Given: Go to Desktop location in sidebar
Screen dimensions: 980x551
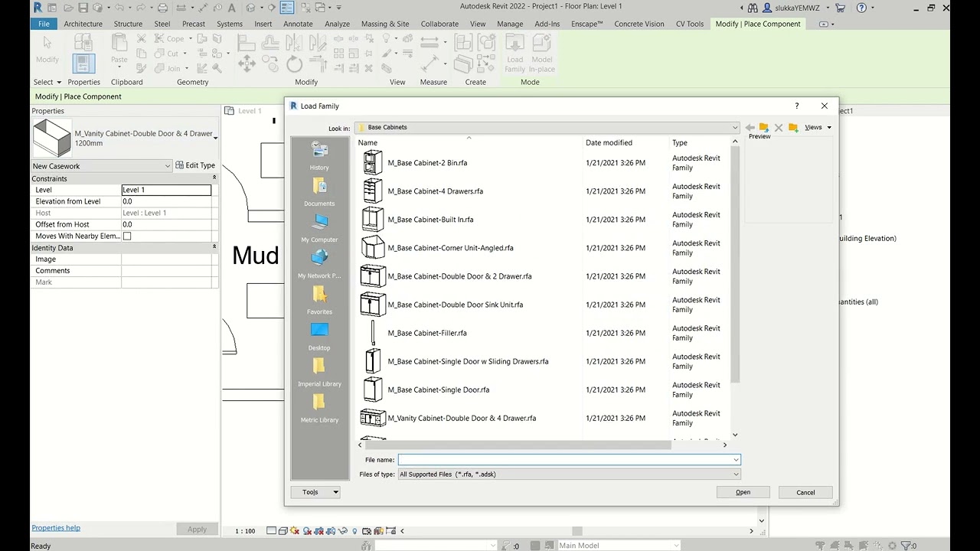Looking at the screenshot, I should [x=319, y=336].
